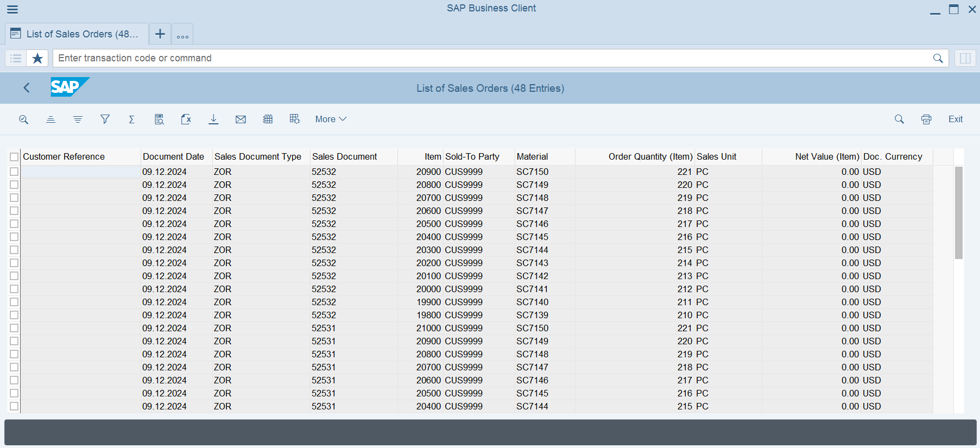Click the title List of Sales Orders (48 Entries)
980x448 pixels.
tap(490, 88)
